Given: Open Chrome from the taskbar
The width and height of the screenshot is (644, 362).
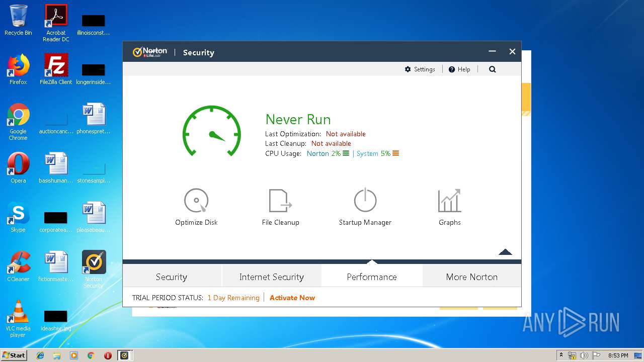Looking at the screenshot, I should coord(91,355).
